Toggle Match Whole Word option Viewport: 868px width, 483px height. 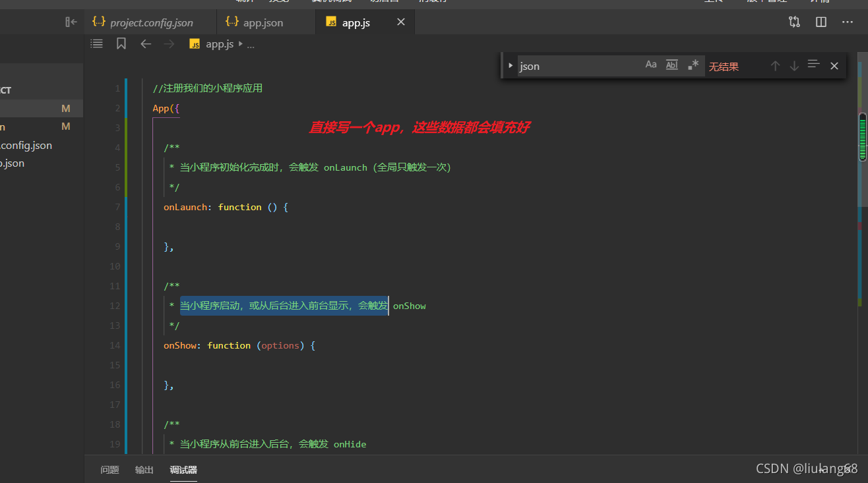pyautogui.click(x=672, y=65)
